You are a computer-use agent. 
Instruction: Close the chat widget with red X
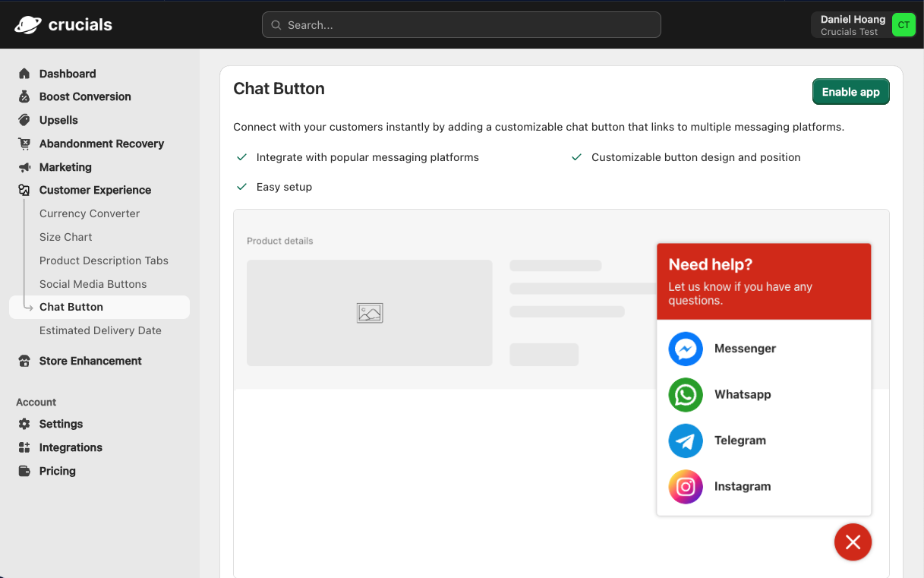[x=853, y=542]
